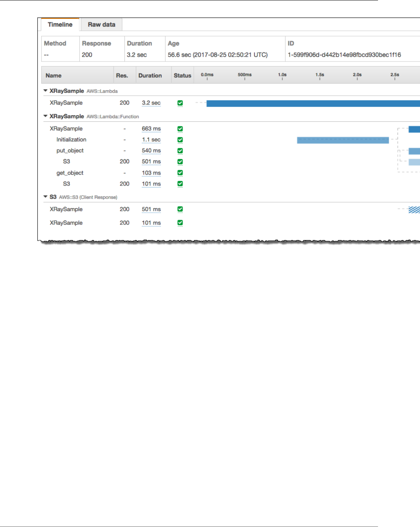Collapse the XRaySample AWS::Lambda group

[x=45, y=91]
